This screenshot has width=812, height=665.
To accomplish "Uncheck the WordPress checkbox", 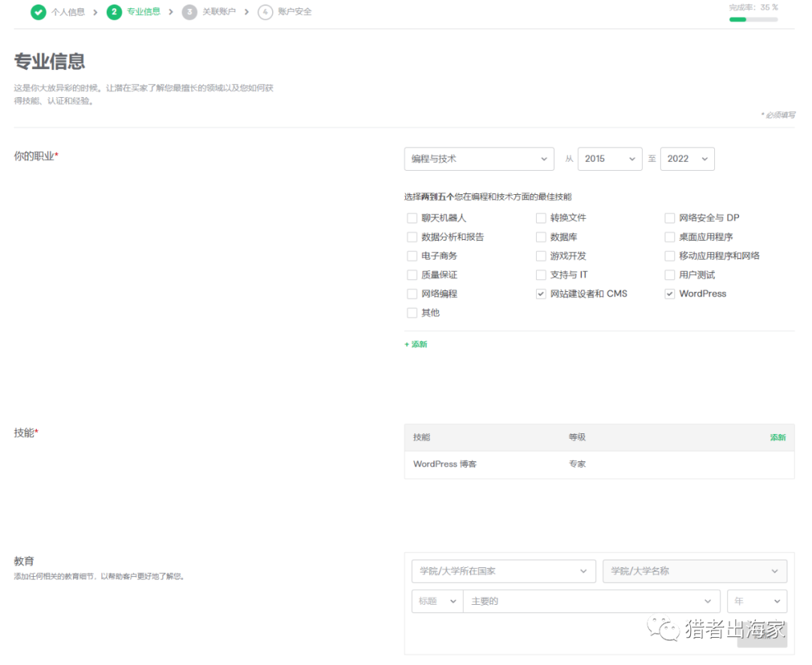I will tap(670, 294).
